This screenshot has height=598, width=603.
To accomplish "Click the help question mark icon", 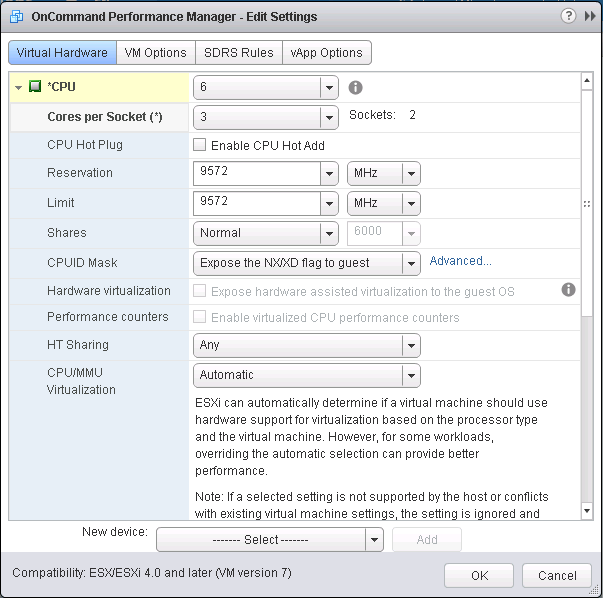I will coord(568,16).
